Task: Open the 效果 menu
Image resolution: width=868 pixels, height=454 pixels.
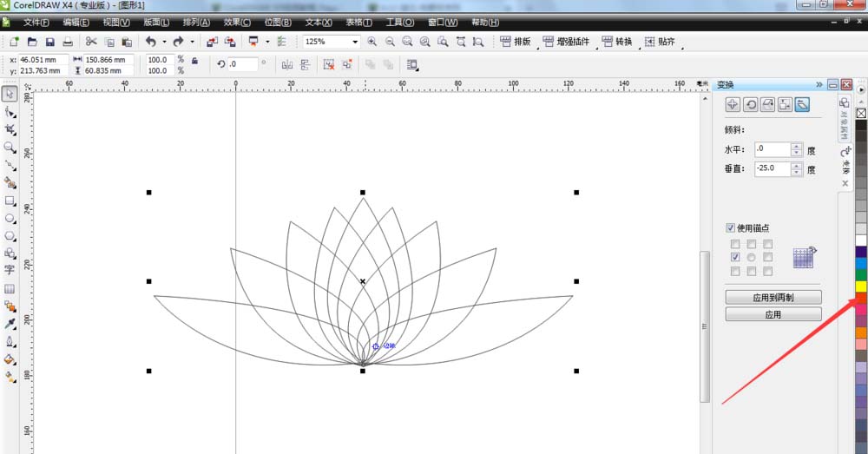Action: pyautogui.click(x=237, y=23)
